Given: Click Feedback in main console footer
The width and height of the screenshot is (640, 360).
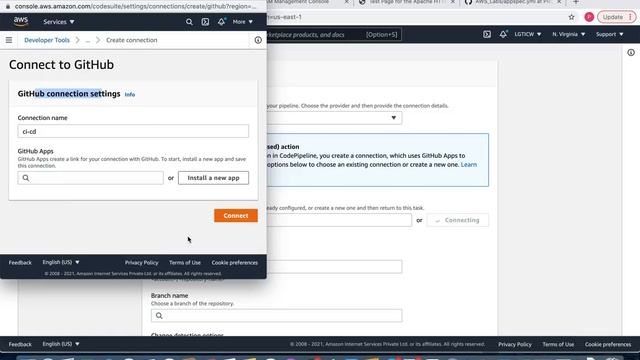Looking at the screenshot, I should 20,344.
